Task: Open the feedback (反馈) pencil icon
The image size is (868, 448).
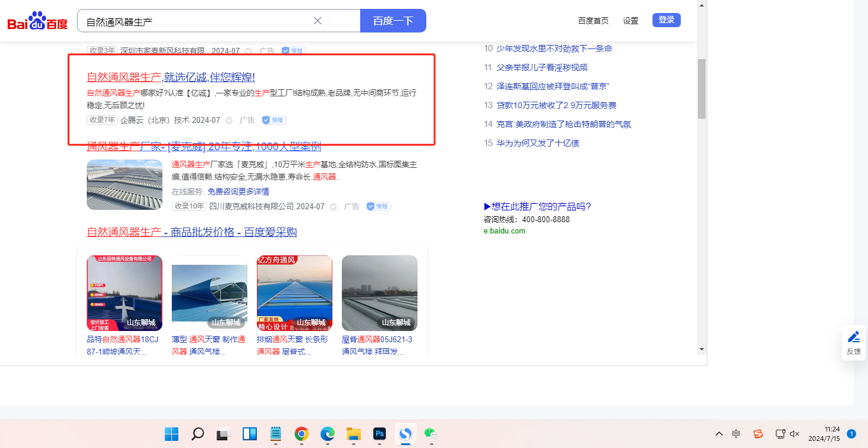Action: coord(853,337)
